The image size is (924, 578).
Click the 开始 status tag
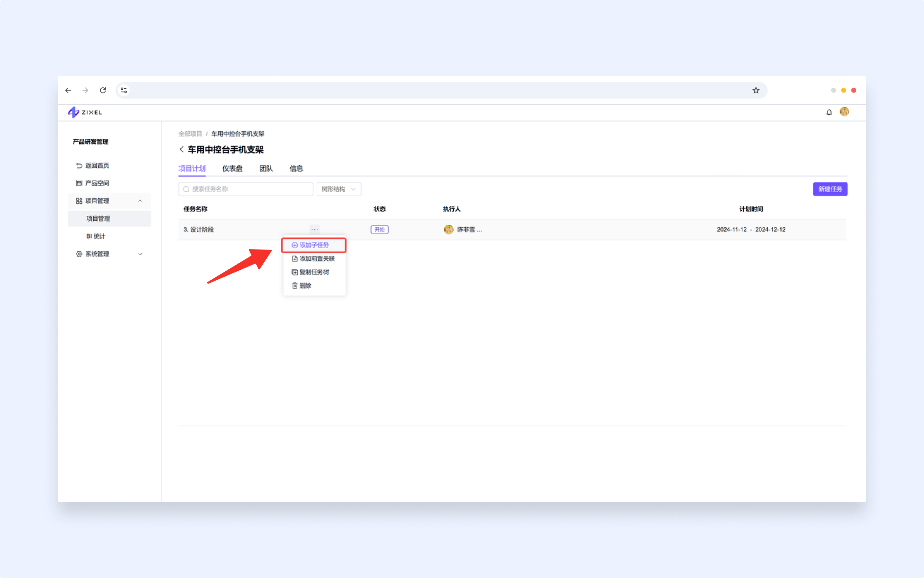pos(380,229)
